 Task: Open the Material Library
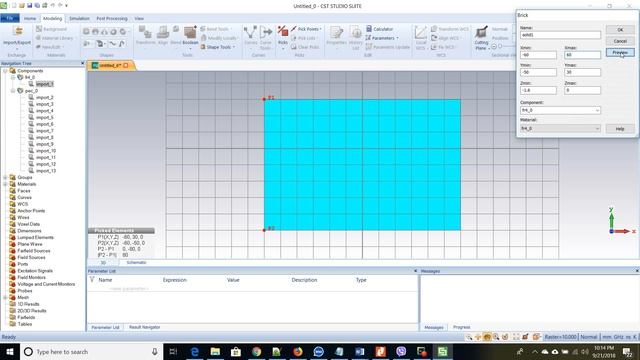pyautogui.click(x=55, y=38)
